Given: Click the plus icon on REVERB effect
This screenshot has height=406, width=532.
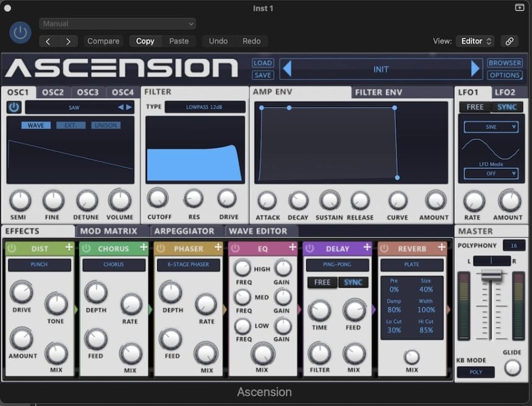Looking at the screenshot, I should pyautogui.click(x=441, y=248).
